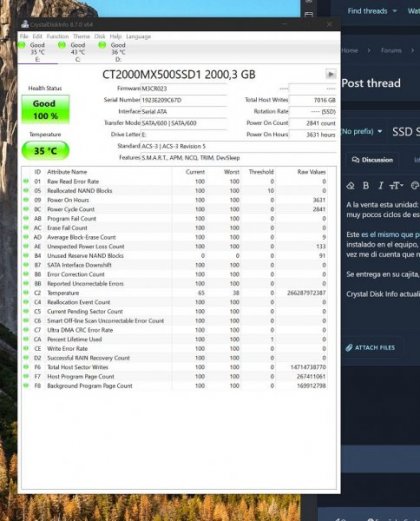
Task: Click status icon for Error Correction Count row
Action: pyautogui.click(x=26, y=274)
